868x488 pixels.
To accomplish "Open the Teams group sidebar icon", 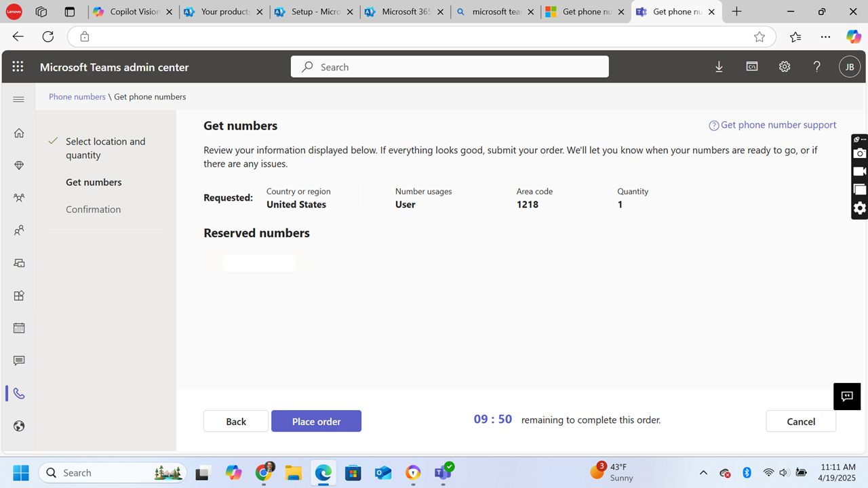I will click(19, 198).
